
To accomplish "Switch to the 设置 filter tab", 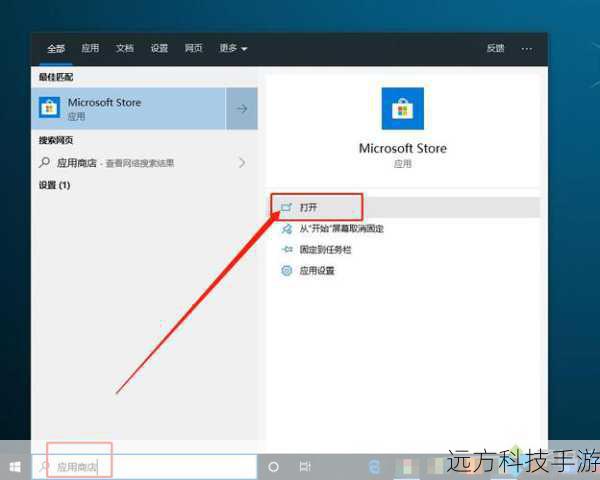I will [159, 48].
